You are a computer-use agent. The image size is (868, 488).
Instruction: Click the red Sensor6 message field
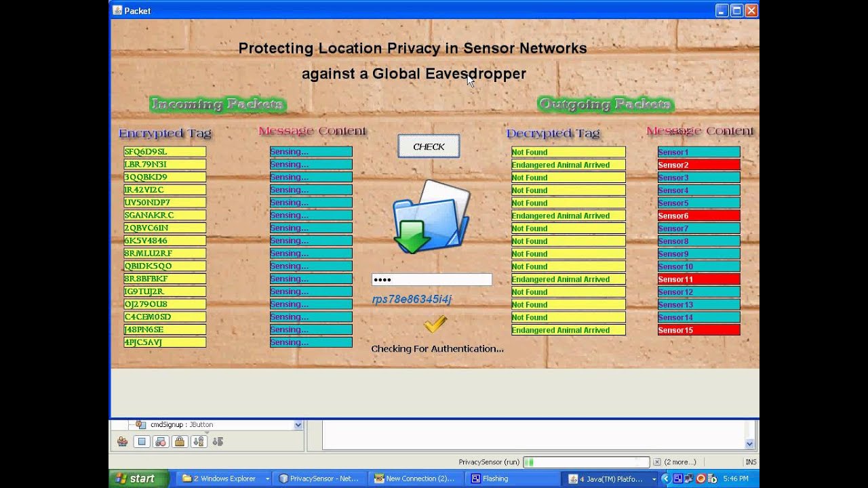click(x=698, y=216)
